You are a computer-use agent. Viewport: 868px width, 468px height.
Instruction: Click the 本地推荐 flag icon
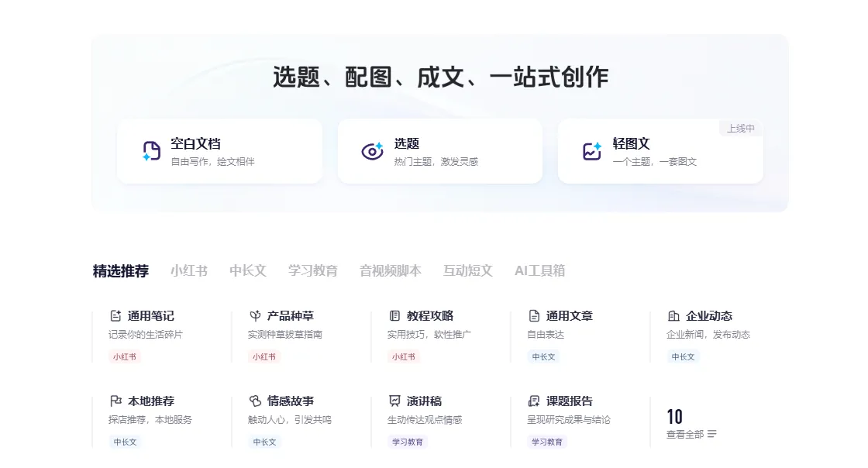pyautogui.click(x=115, y=401)
